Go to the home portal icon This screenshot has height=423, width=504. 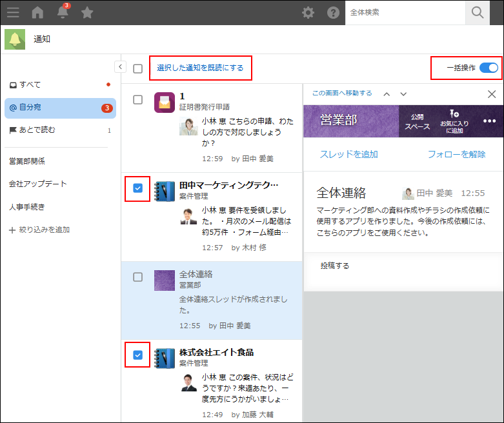tap(37, 12)
